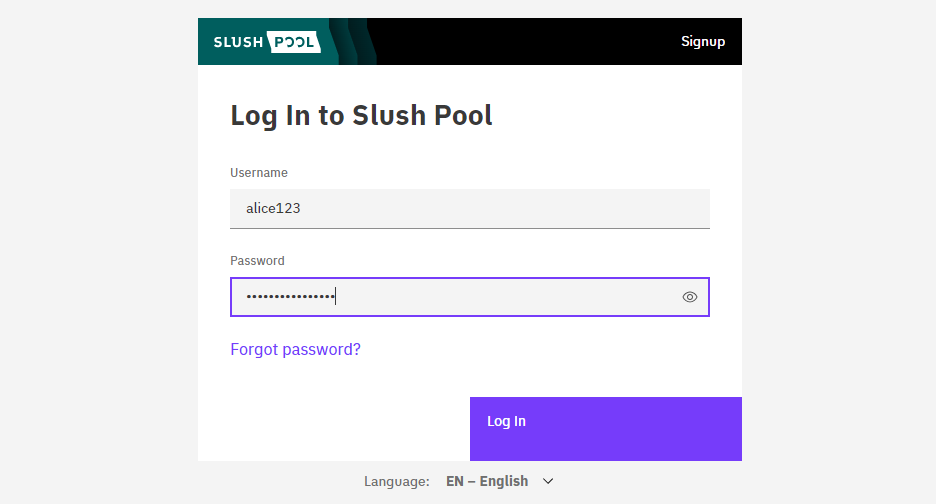Click the Language: label text
Screen dimensions: 936x504
[397, 481]
